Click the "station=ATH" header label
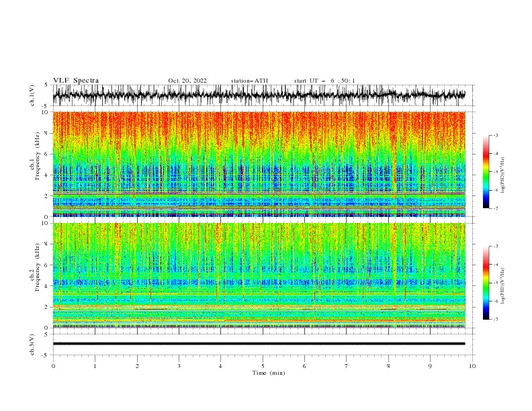Screen dimensions: 532x411 [x=249, y=81]
